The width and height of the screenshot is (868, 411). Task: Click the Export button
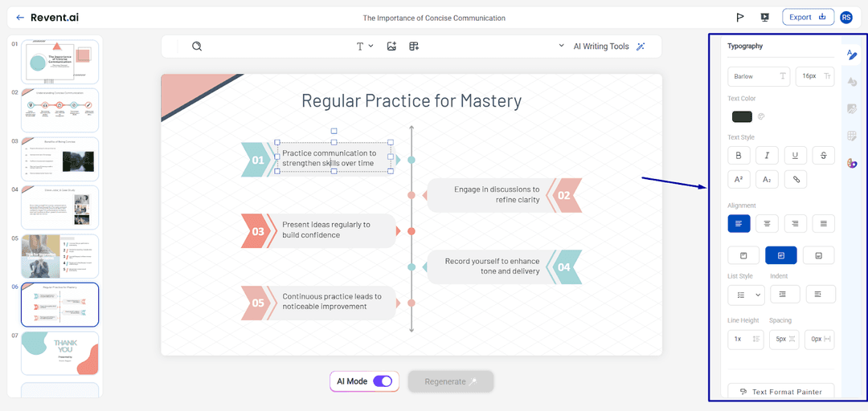[807, 17]
